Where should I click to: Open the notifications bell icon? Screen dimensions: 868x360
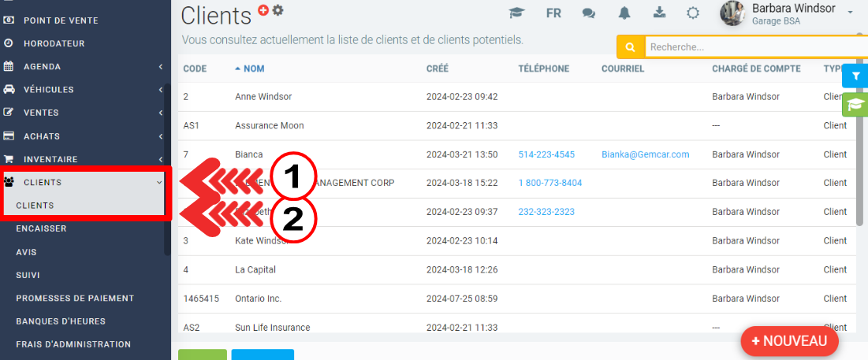tap(624, 13)
